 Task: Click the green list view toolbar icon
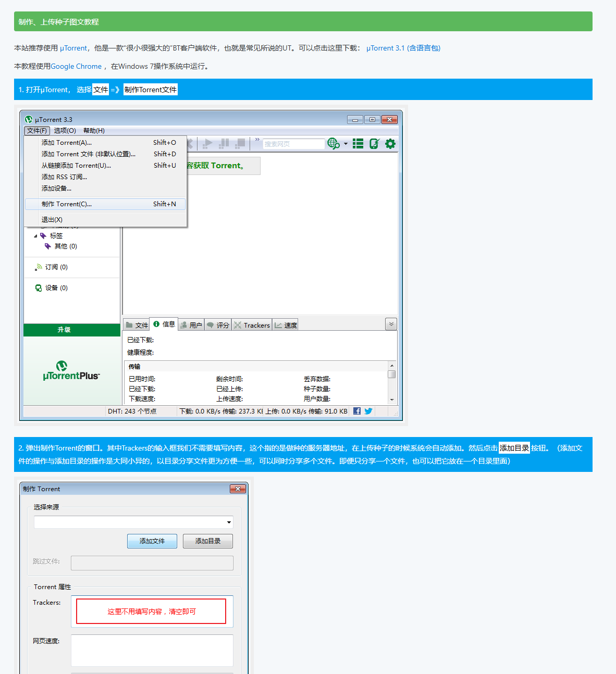click(358, 143)
